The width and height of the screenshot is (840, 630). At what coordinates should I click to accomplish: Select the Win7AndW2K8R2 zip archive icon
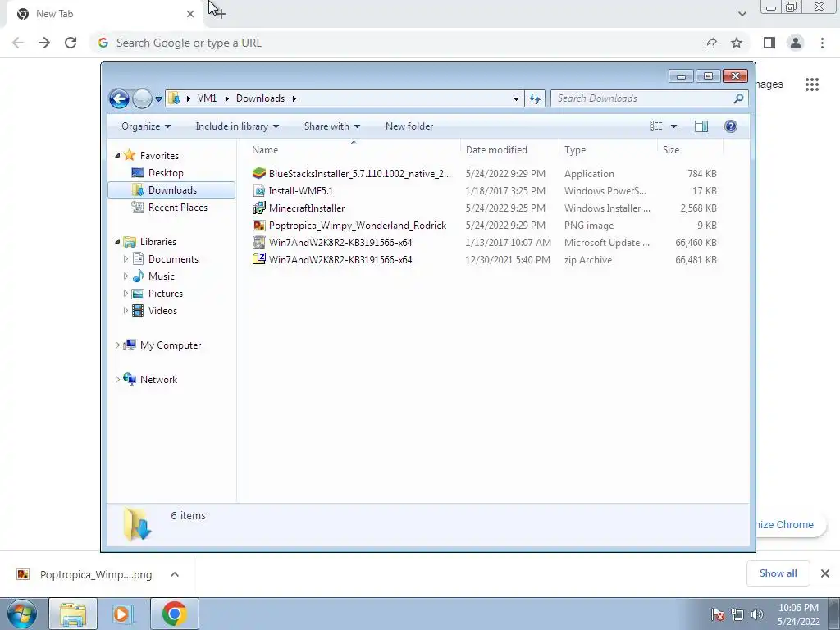coord(259,260)
